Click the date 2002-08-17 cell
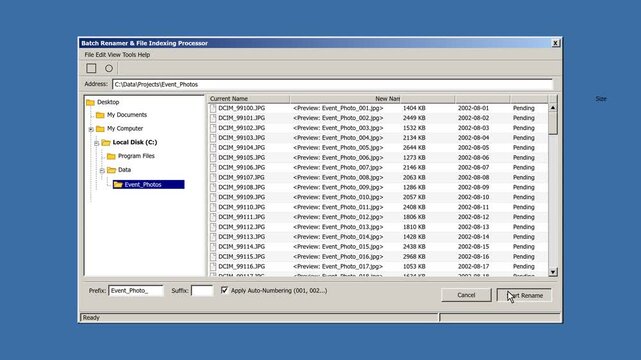Viewport: 641px width, 360px height. [473, 266]
